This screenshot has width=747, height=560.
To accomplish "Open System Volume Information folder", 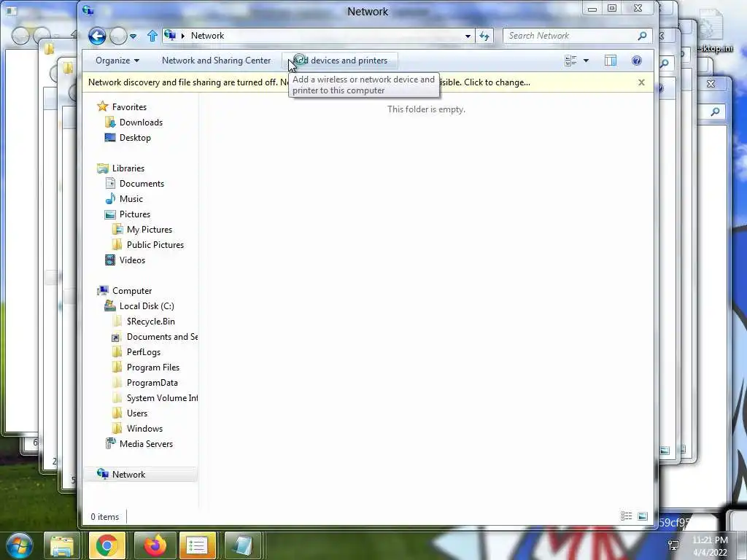I will [x=162, y=397].
